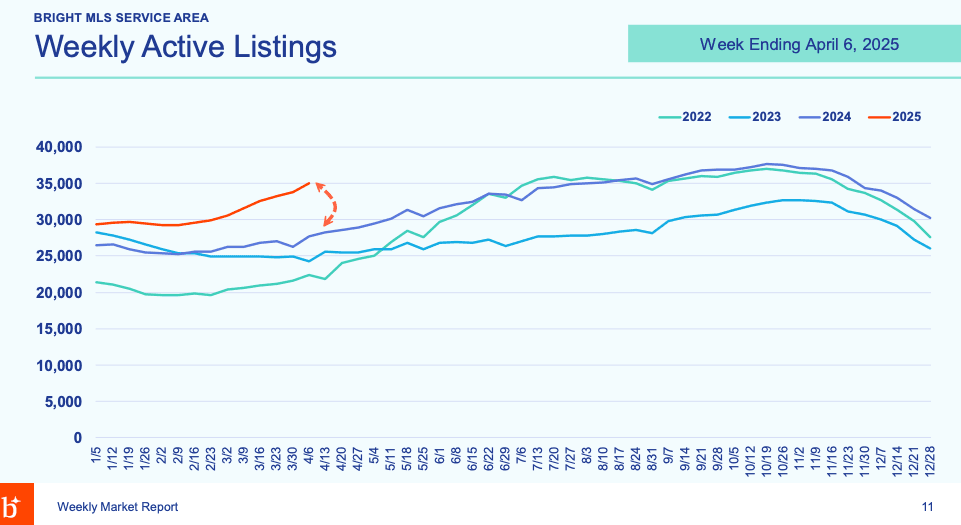Image resolution: width=961 pixels, height=525 pixels.
Task: Select the 5,000 y-axis label
Action: coord(63,402)
